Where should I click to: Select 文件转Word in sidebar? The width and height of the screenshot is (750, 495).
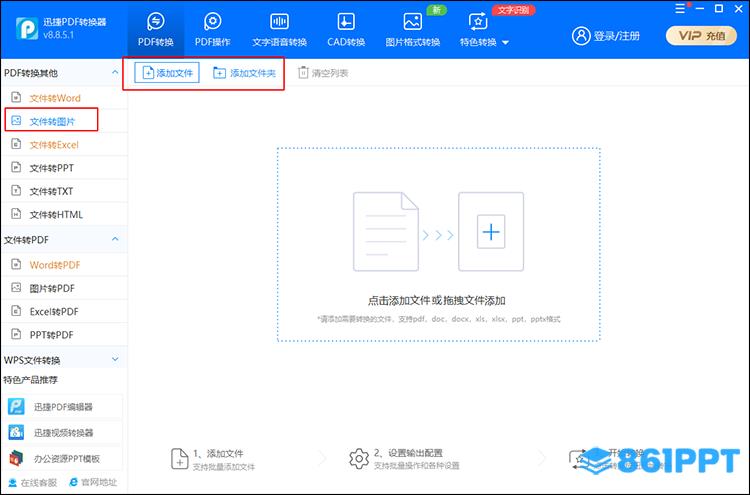(55, 98)
